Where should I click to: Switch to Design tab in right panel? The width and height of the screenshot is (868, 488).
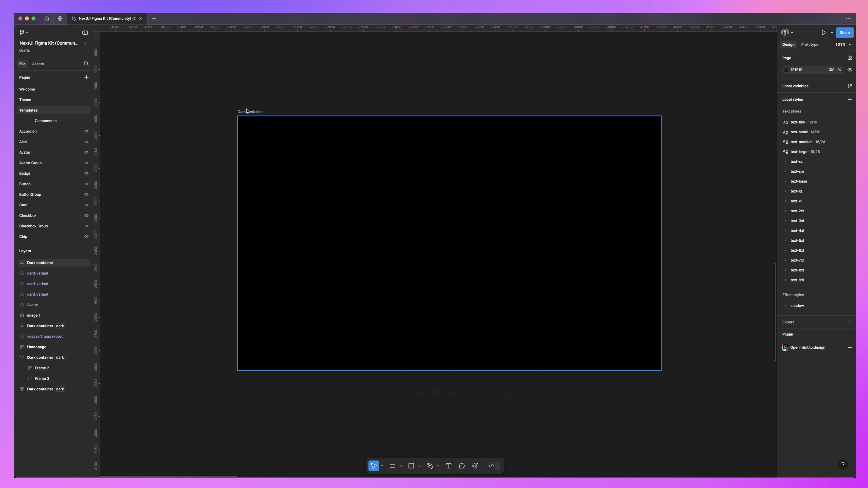coord(788,44)
